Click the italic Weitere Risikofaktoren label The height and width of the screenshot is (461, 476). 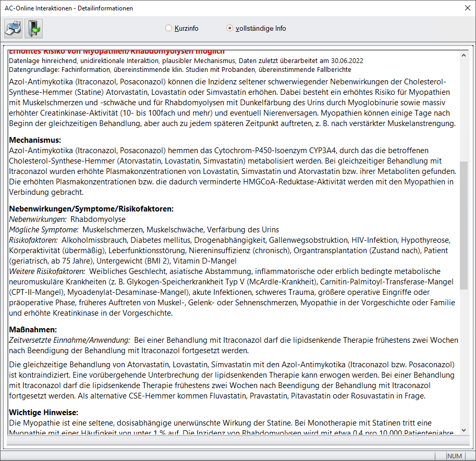[47, 271]
